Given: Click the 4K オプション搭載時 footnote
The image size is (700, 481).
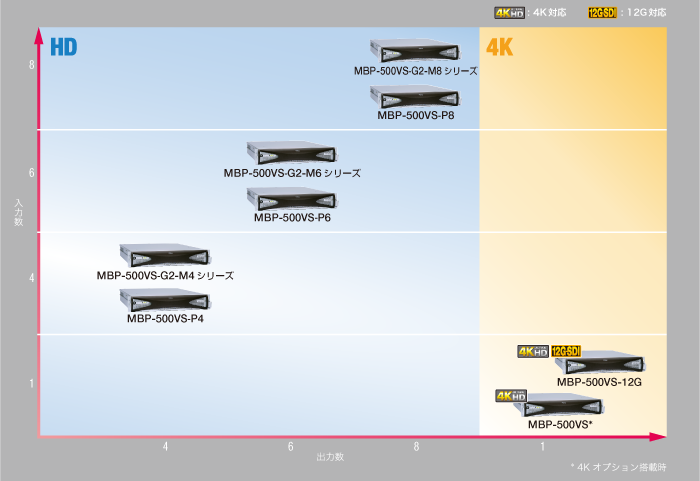Looking at the screenshot, I should click(617, 467).
